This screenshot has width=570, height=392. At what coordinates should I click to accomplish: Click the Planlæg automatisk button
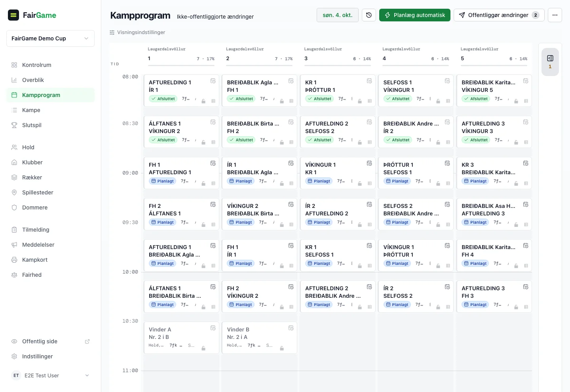tap(415, 15)
